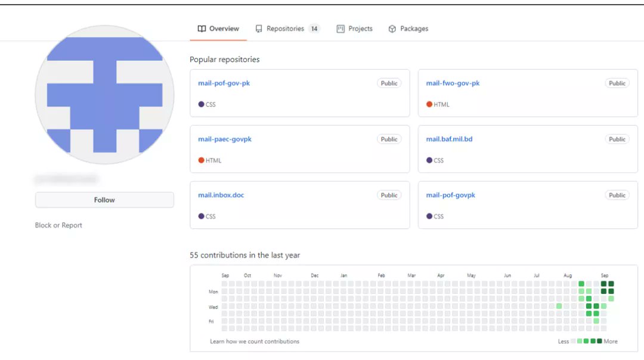Click the Aug month label in graph
Screen dimensions: 644x360
(568, 275)
